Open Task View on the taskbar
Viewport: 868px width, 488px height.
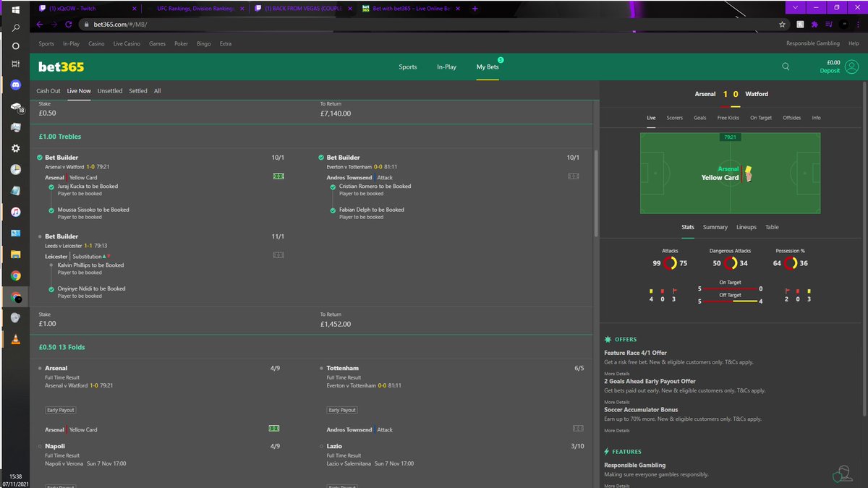click(x=16, y=64)
